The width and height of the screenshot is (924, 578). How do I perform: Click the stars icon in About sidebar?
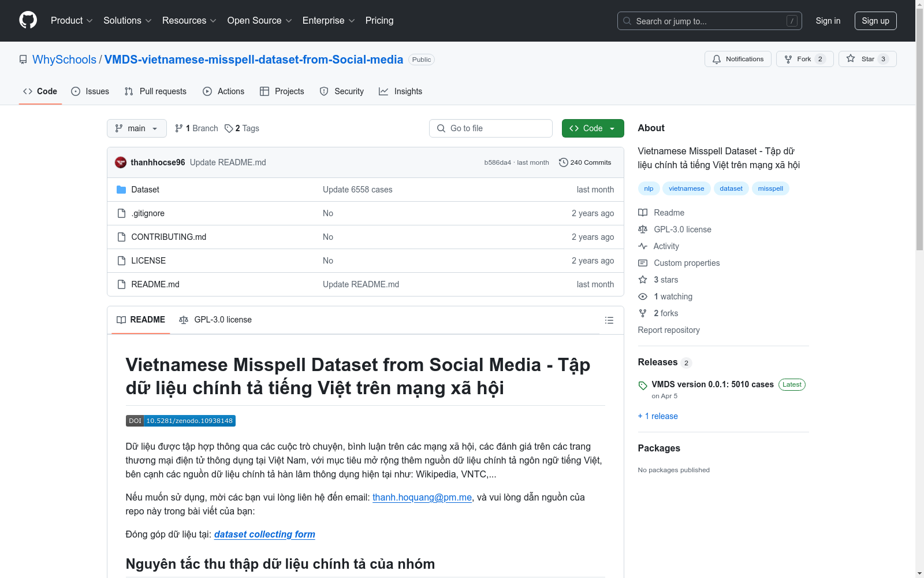coord(643,280)
